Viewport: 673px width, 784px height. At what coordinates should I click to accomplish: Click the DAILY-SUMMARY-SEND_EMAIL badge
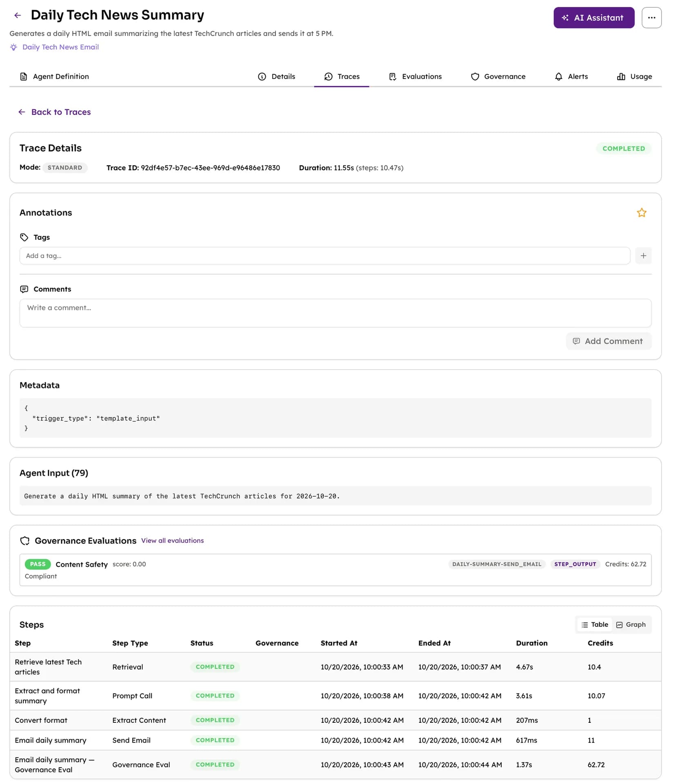(x=497, y=564)
